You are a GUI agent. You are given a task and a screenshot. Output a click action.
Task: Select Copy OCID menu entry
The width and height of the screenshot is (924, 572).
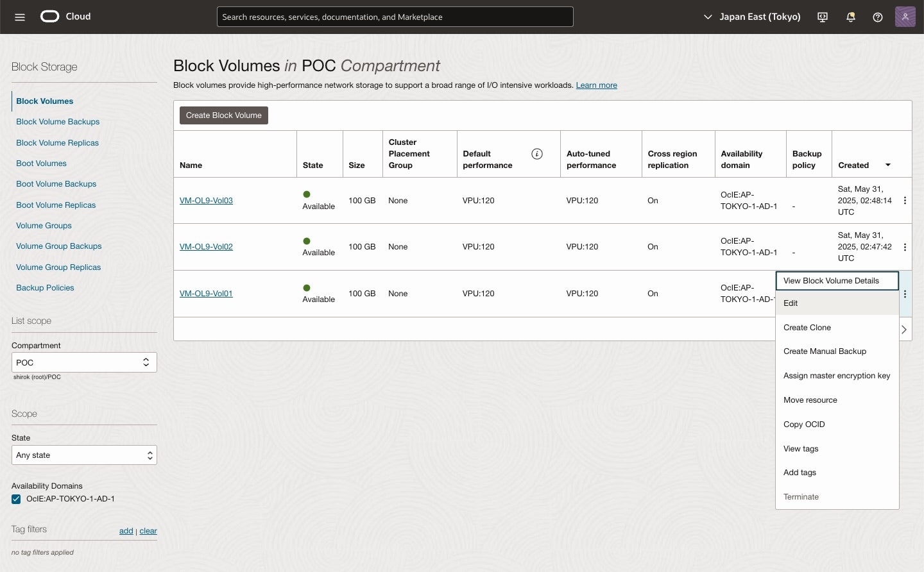[837, 425]
